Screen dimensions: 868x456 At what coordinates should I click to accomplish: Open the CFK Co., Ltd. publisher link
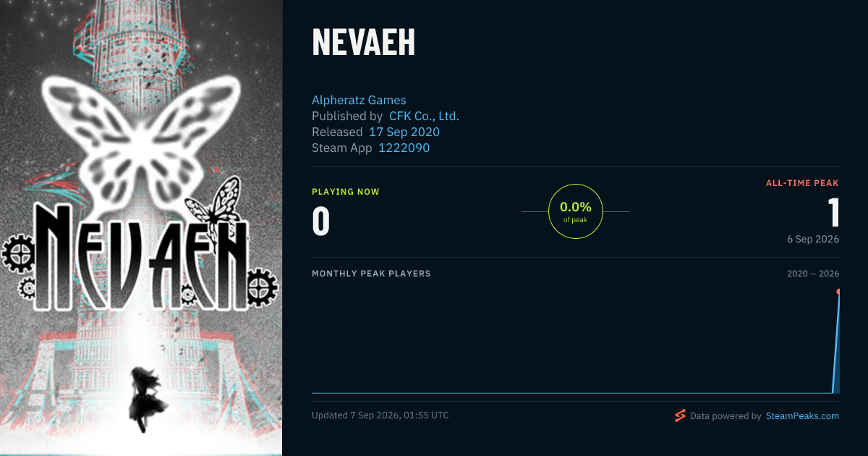pos(424,116)
